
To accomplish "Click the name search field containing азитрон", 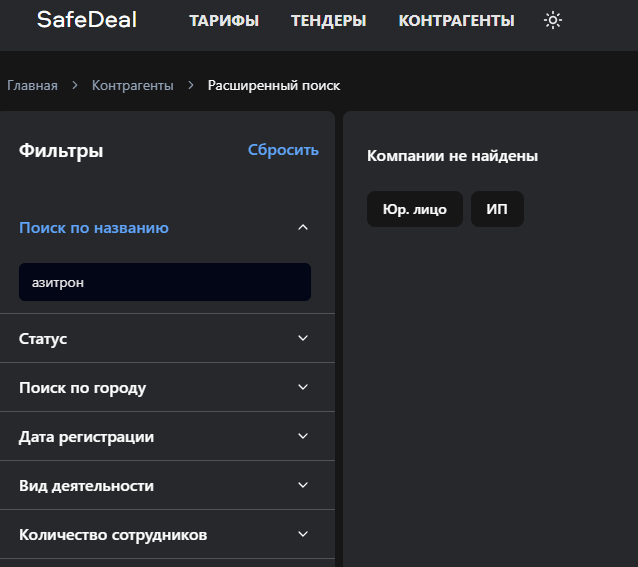I will pyautogui.click(x=165, y=283).
